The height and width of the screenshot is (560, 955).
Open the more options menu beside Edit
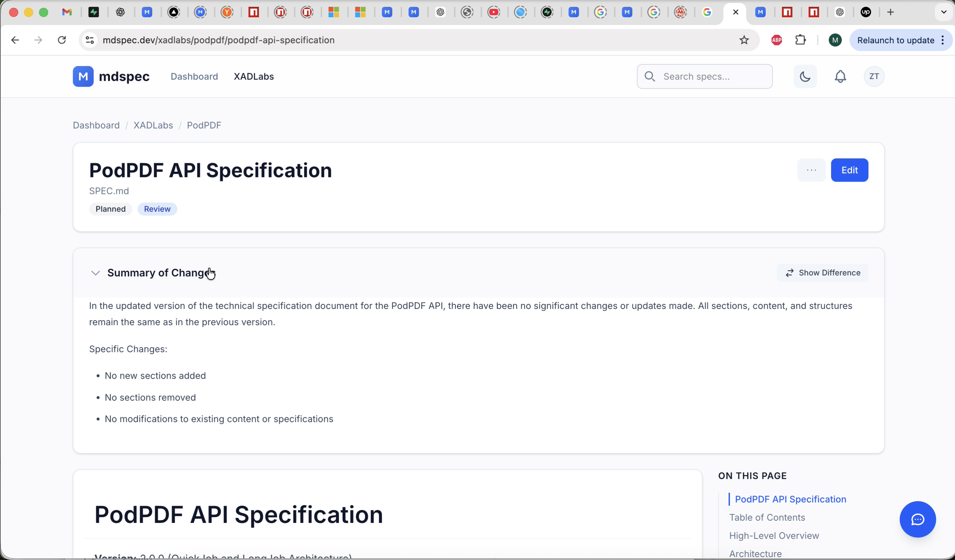coord(811,170)
